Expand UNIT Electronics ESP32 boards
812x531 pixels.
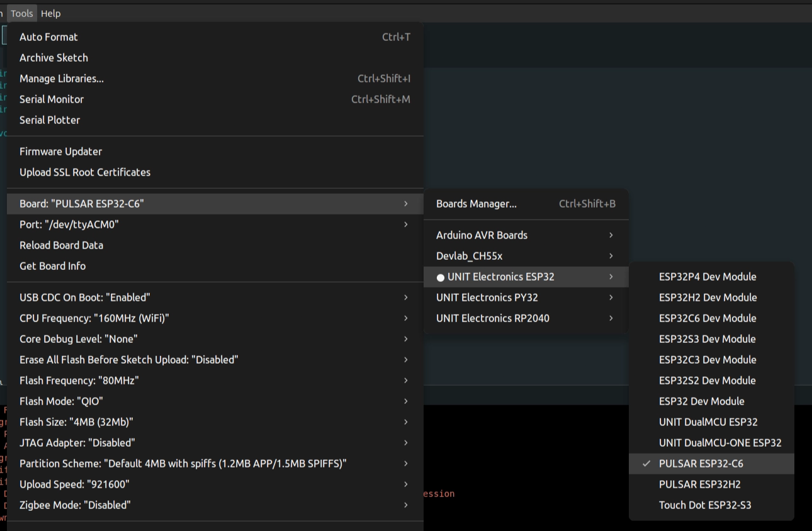pyautogui.click(x=526, y=277)
